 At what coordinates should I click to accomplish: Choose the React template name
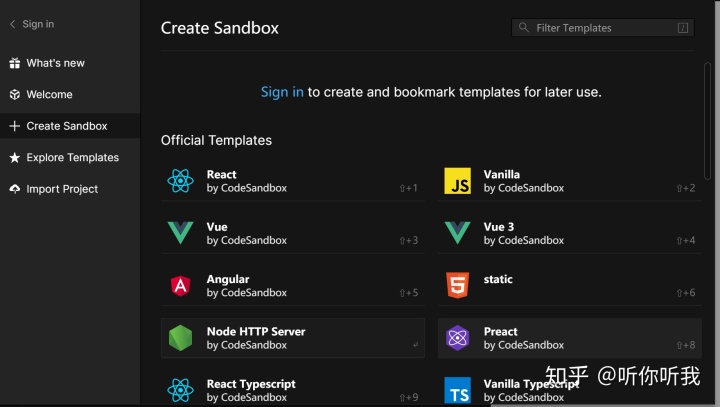tap(221, 175)
